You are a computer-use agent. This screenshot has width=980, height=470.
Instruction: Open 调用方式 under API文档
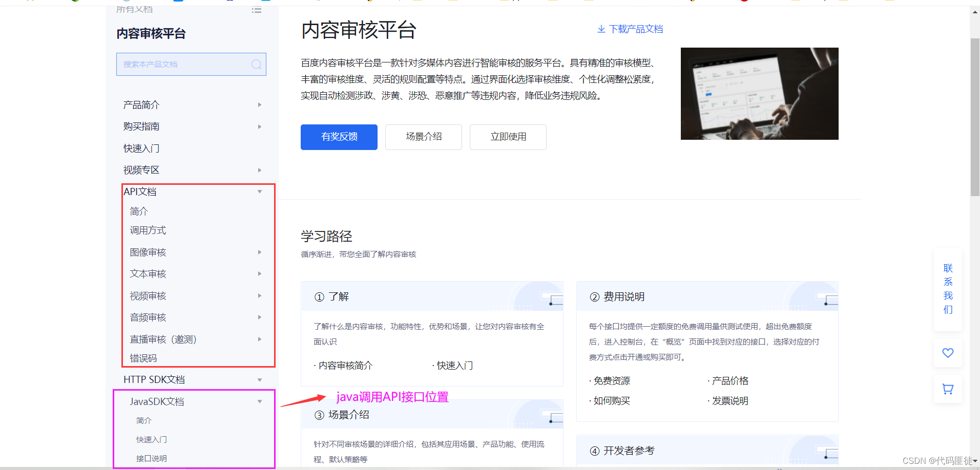[x=148, y=230]
